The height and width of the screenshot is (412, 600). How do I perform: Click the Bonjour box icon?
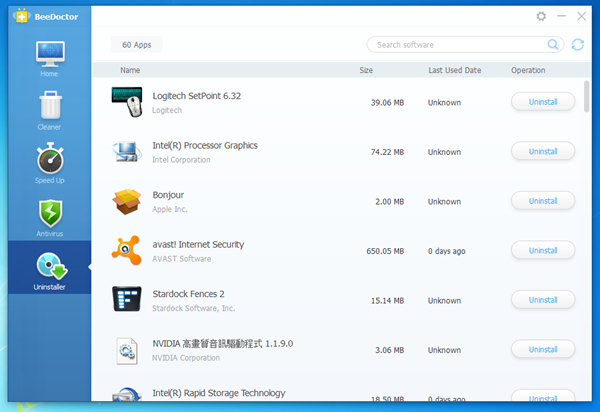tap(127, 201)
